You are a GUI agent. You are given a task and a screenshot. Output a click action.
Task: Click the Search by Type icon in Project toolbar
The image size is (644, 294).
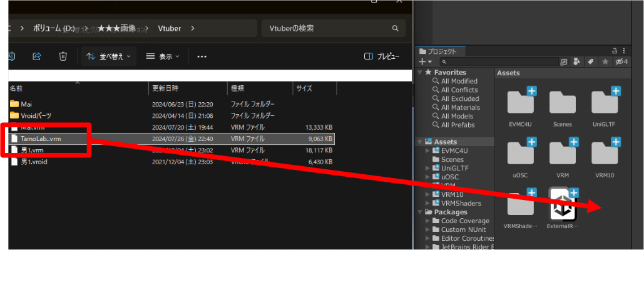(x=577, y=61)
